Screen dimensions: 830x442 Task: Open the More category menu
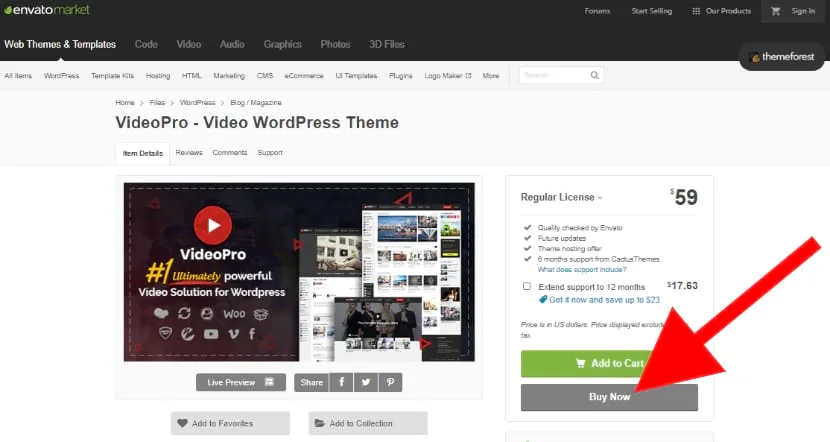[491, 76]
